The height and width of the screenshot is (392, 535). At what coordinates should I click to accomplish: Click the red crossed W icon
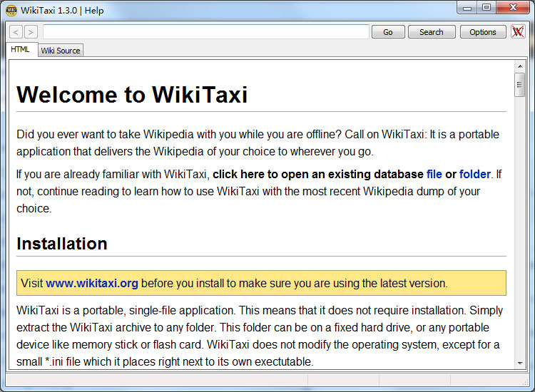(x=518, y=32)
